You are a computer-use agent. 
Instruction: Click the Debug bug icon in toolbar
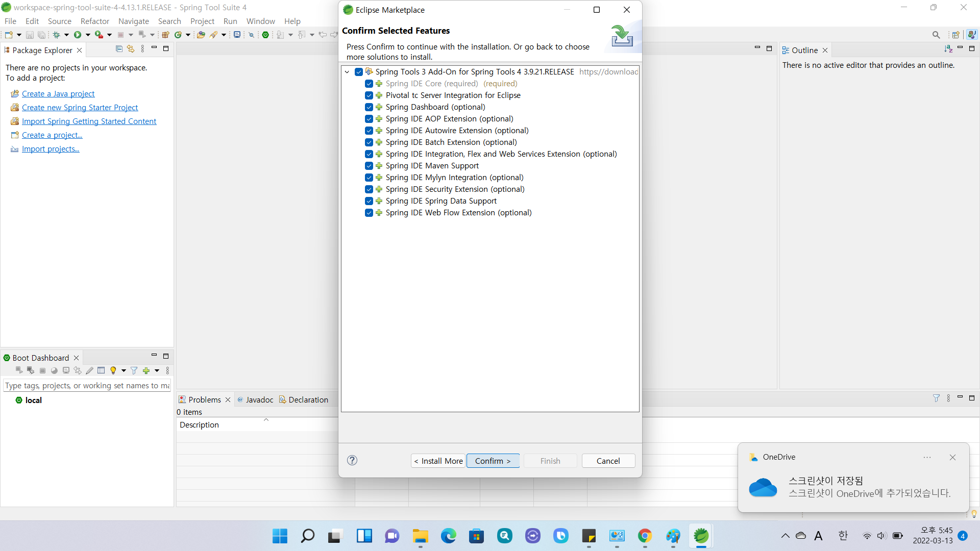pyautogui.click(x=56, y=35)
